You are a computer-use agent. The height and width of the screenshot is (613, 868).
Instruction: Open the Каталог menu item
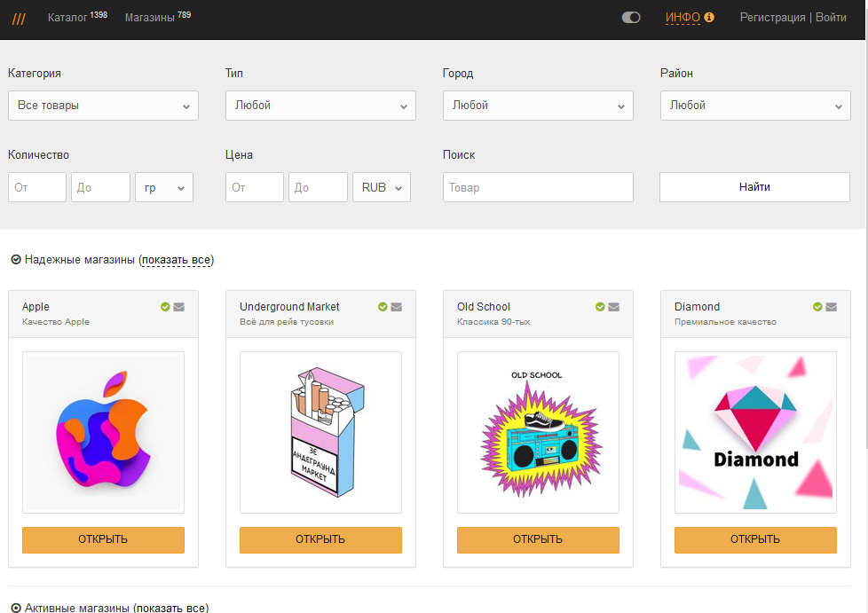[69, 16]
